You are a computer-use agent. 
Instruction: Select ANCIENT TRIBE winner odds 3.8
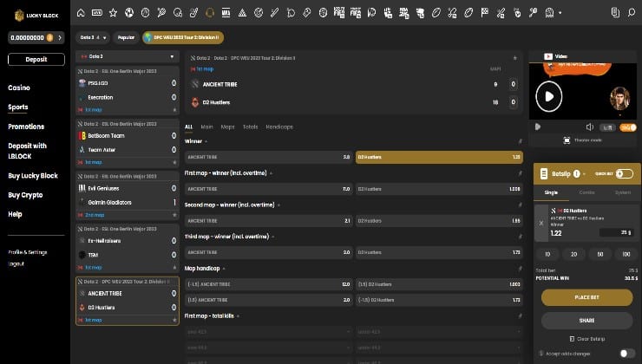coord(269,157)
